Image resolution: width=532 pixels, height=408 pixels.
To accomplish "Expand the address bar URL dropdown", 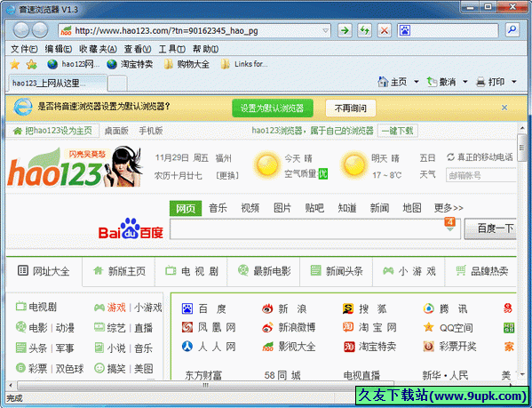I will 325,31.
